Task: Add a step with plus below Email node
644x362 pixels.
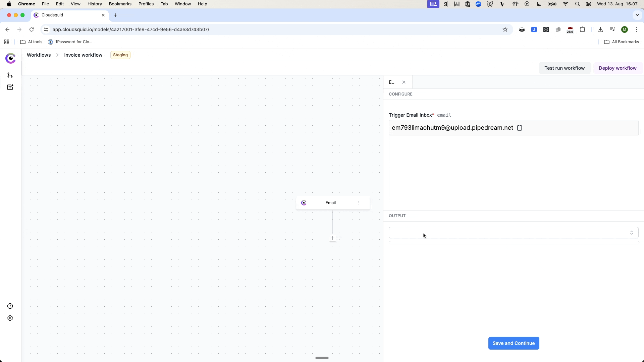Action: 333,238
